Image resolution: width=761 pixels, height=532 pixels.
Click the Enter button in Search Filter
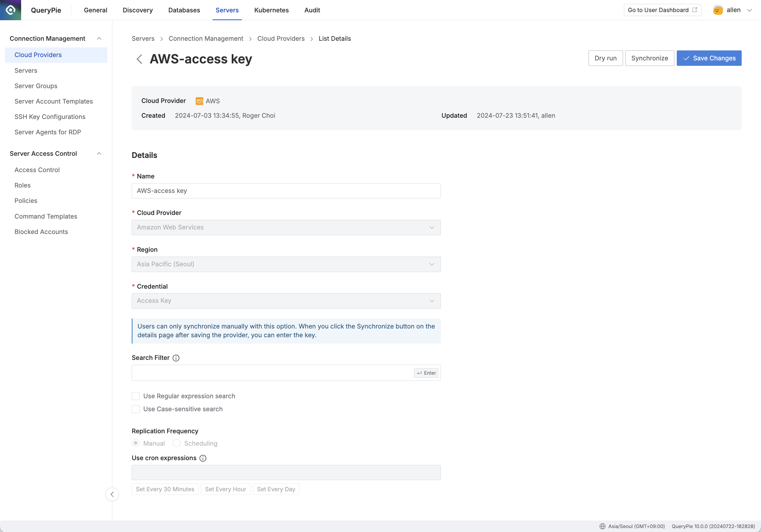[426, 373]
